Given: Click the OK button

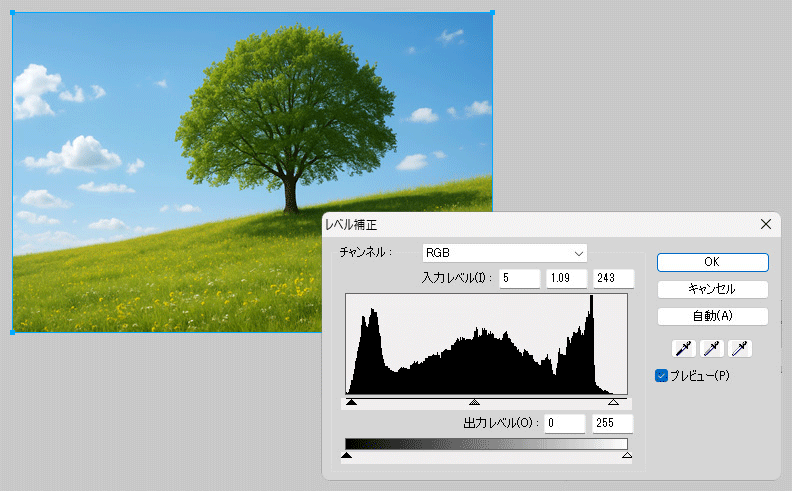Looking at the screenshot, I should [712, 262].
